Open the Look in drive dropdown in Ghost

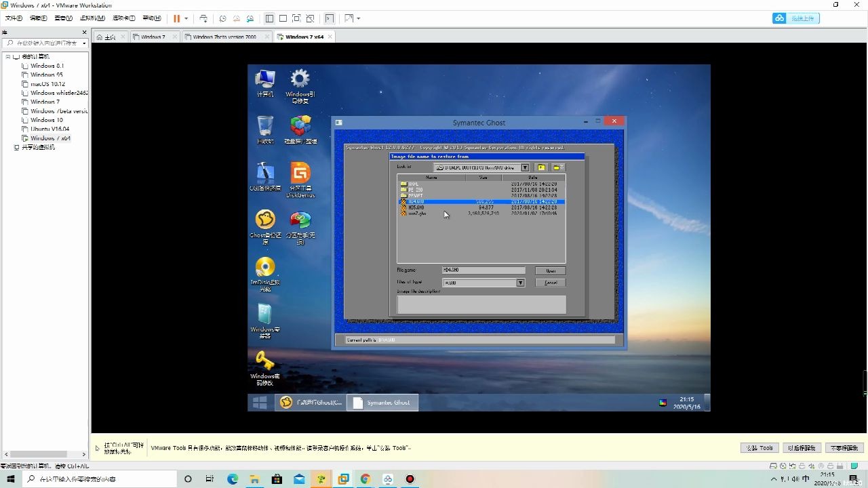[525, 167]
